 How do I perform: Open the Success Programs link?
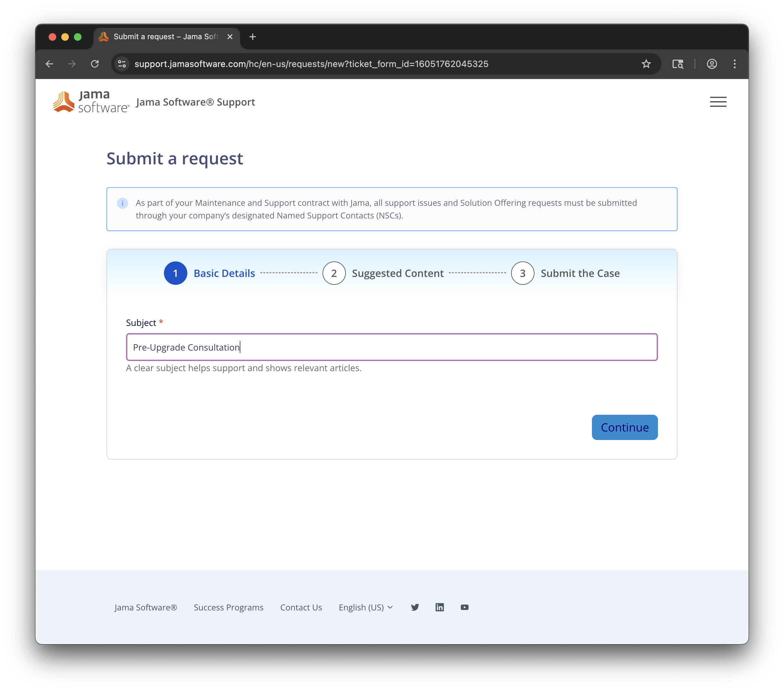click(x=228, y=607)
